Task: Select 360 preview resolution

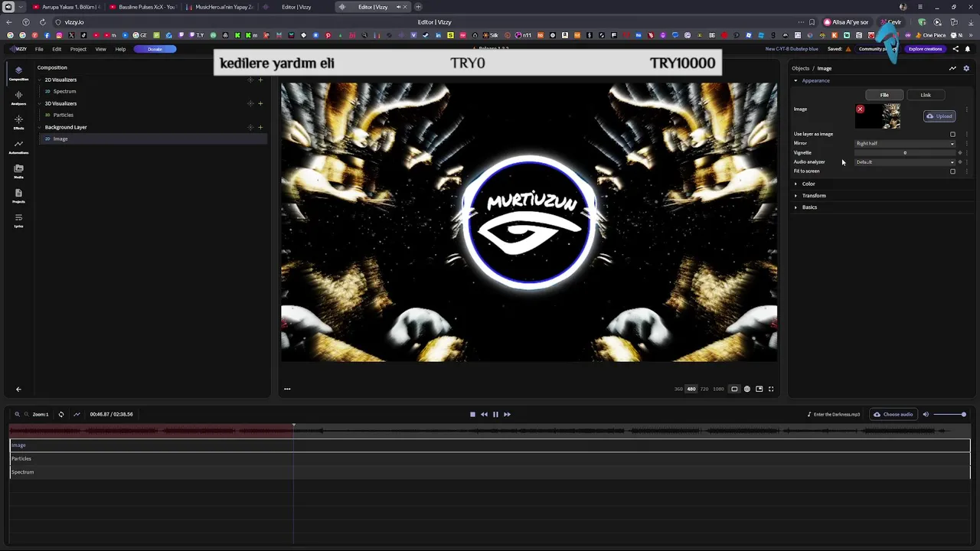Action: coord(678,389)
